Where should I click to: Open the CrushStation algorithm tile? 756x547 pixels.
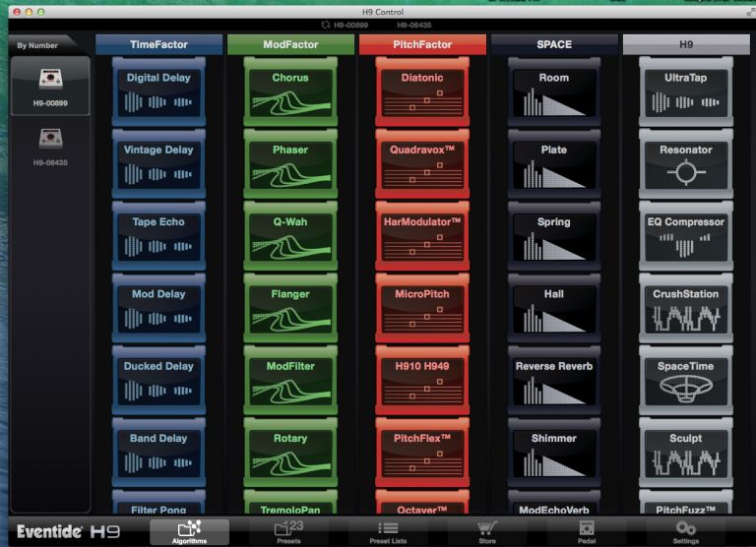[x=685, y=309]
